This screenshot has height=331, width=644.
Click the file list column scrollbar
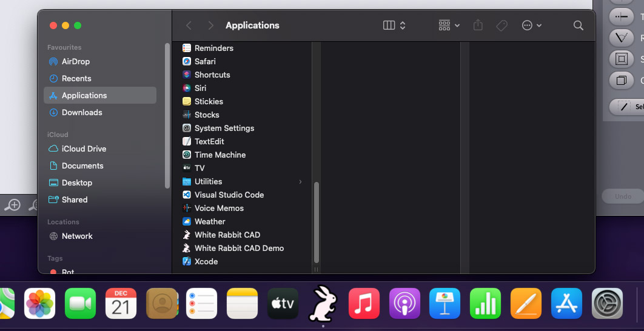317,222
